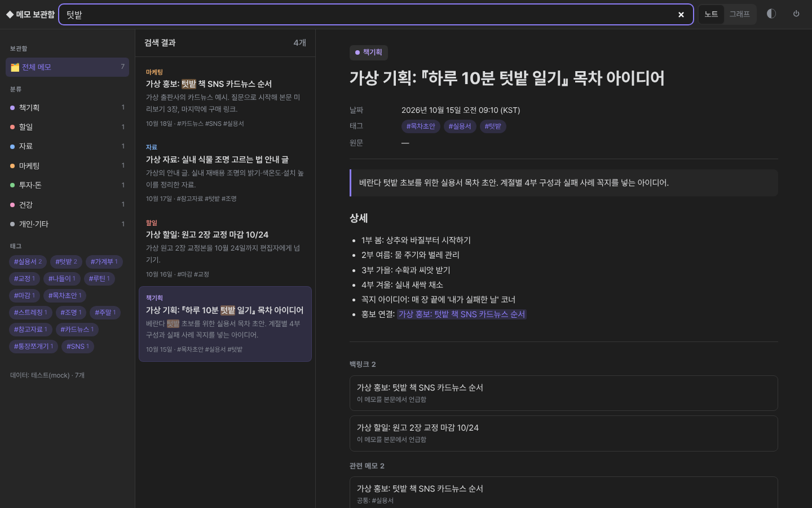Select the #주말 tag chip

pyautogui.click(x=105, y=313)
